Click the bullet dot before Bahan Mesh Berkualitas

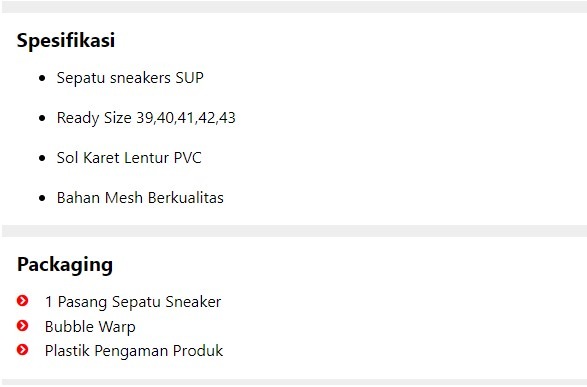pyautogui.click(x=42, y=198)
